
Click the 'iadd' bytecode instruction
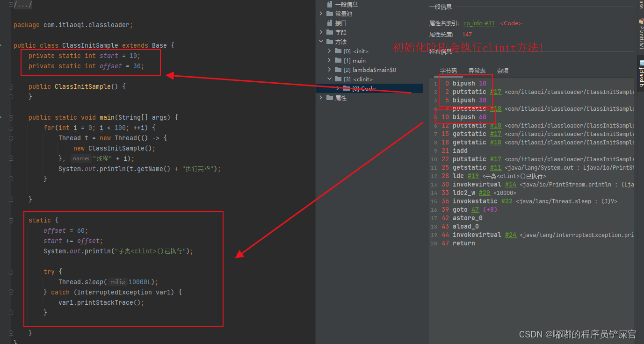click(x=460, y=151)
